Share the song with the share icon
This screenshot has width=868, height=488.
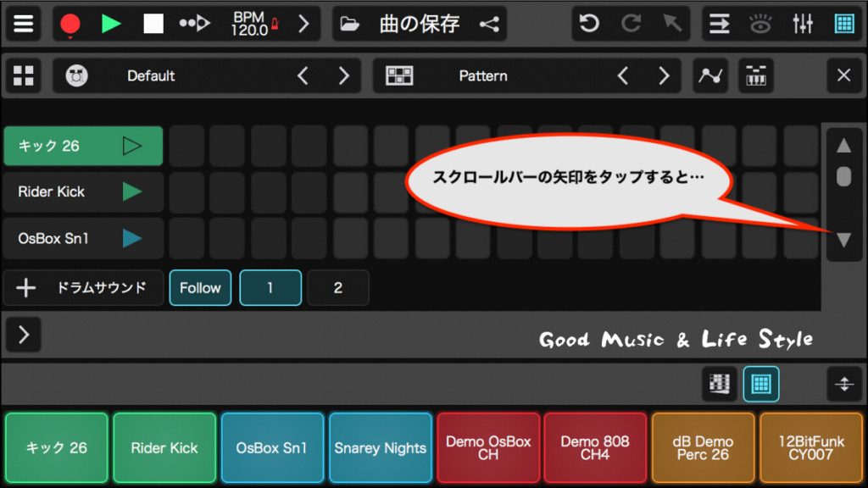point(489,24)
